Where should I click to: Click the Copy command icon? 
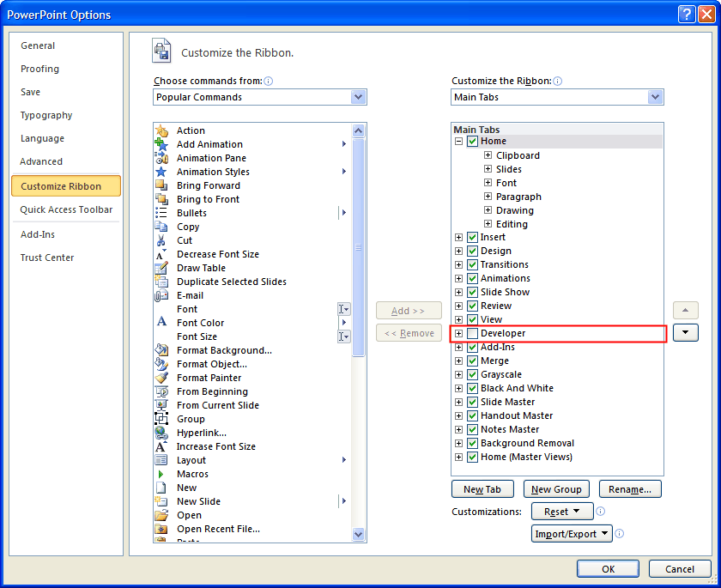[x=161, y=227]
